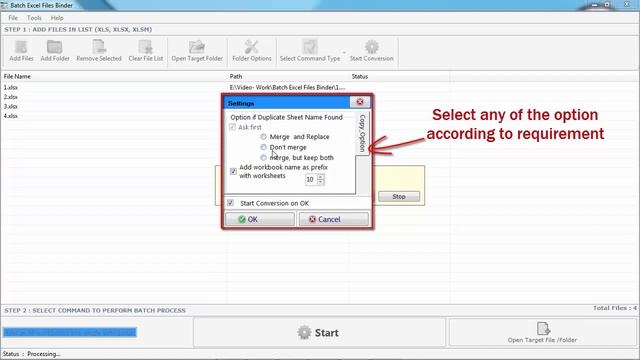
Task: Toggle Add workbook name as prefix checkbox
Action: click(x=233, y=171)
